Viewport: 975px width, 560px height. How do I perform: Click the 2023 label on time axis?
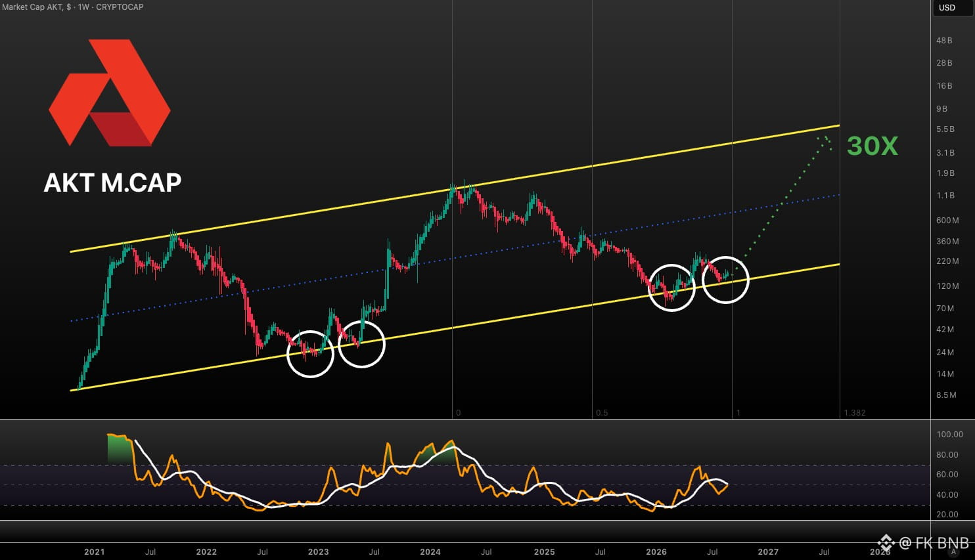coord(319,552)
